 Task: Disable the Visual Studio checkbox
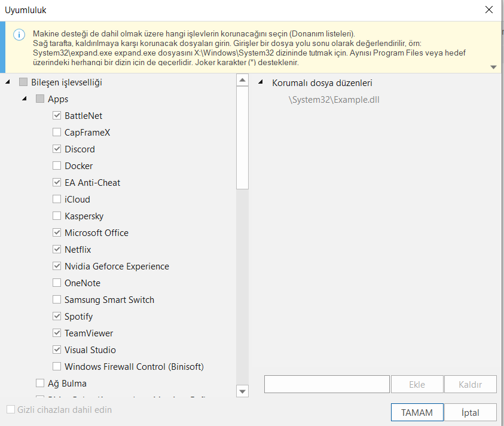57,350
